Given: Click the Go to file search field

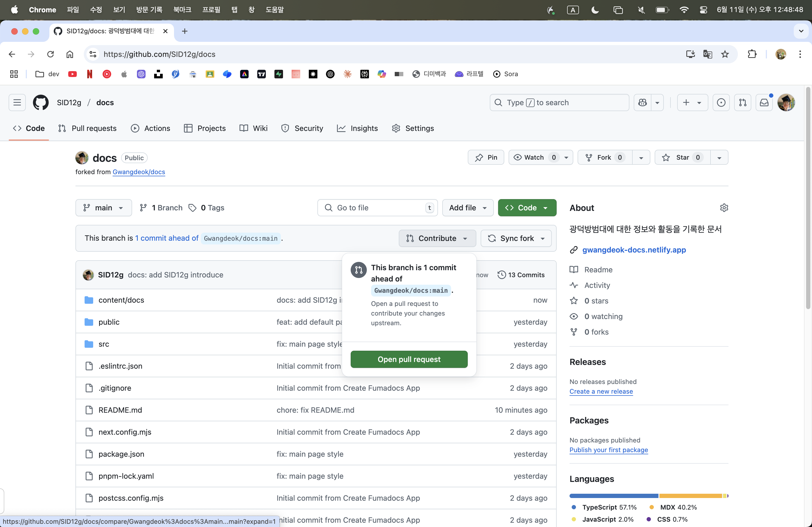Looking at the screenshot, I should 377,208.
